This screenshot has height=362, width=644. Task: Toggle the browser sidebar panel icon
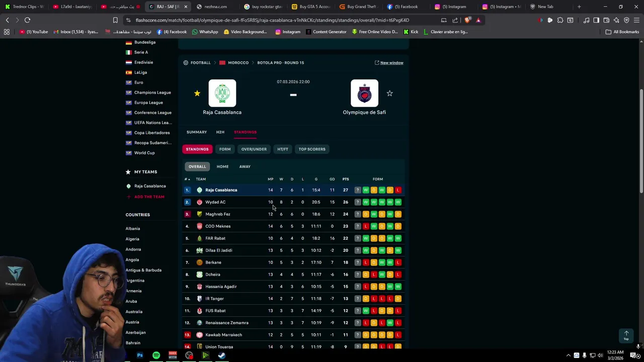click(x=596, y=20)
